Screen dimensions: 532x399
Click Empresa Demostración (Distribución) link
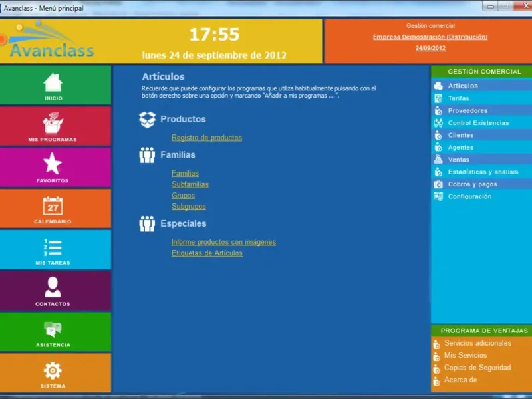[430, 37]
